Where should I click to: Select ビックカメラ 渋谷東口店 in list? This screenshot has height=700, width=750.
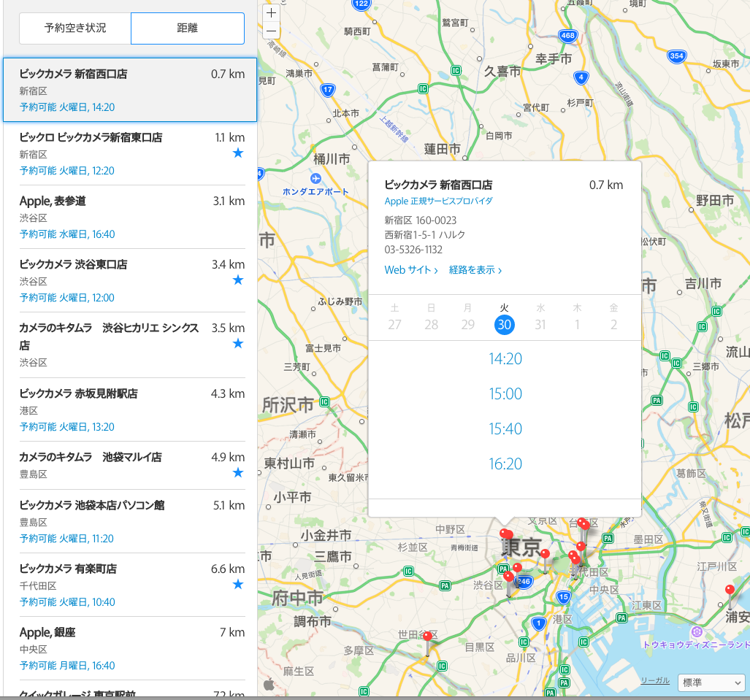click(x=132, y=281)
